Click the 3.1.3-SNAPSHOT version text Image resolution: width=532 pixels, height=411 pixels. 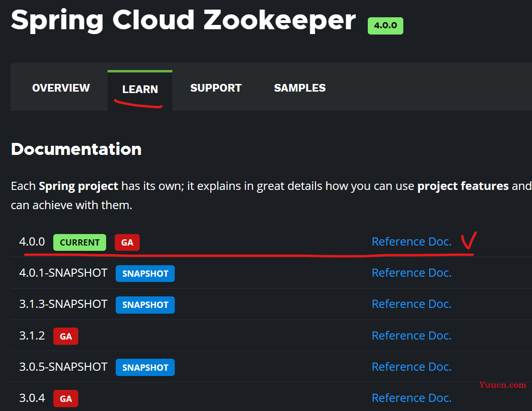pyautogui.click(x=63, y=304)
